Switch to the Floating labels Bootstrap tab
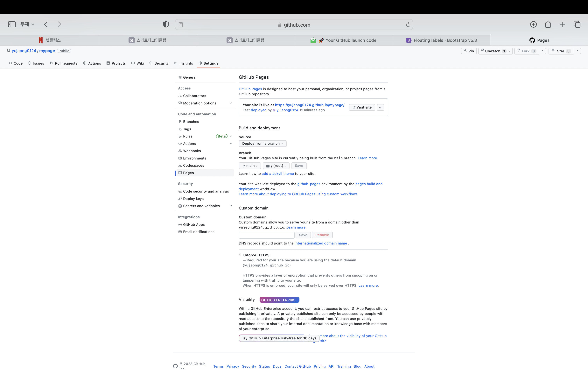588x382 pixels. tap(441, 40)
